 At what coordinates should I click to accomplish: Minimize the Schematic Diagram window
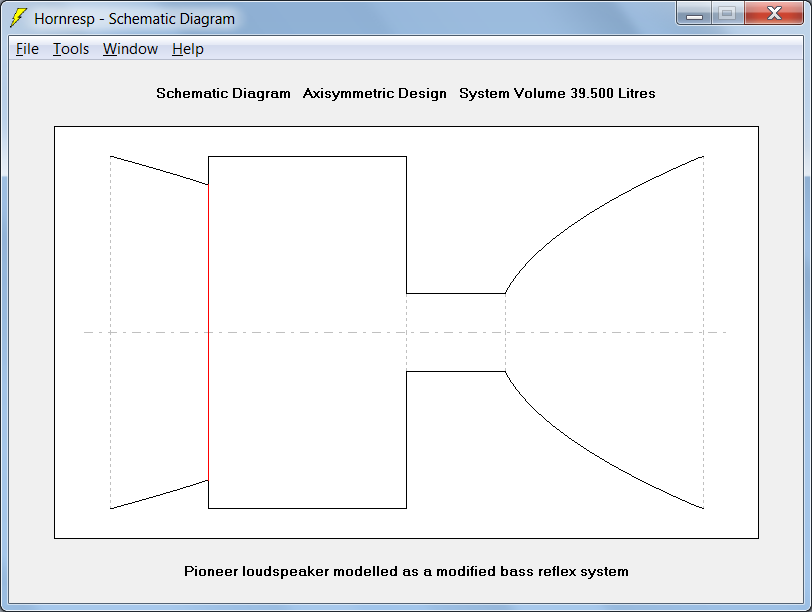tap(694, 13)
